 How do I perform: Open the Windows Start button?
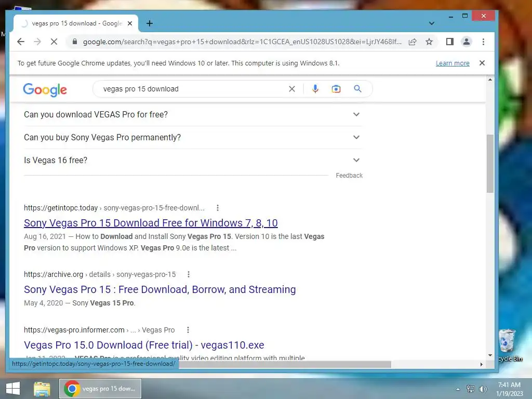click(13, 389)
